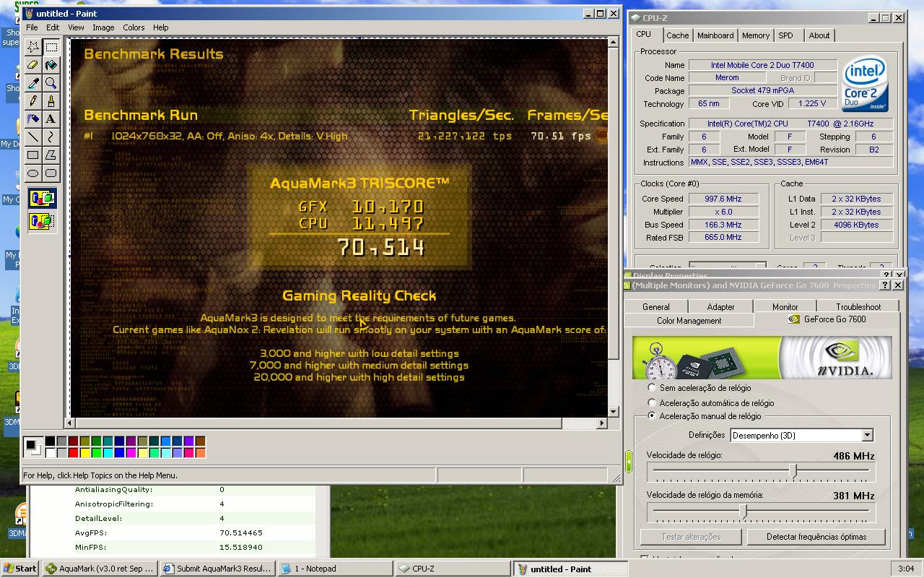This screenshot has height=578, width=924.
Task: Pick the Airbrush spray tool
Action: pos(33,119)
